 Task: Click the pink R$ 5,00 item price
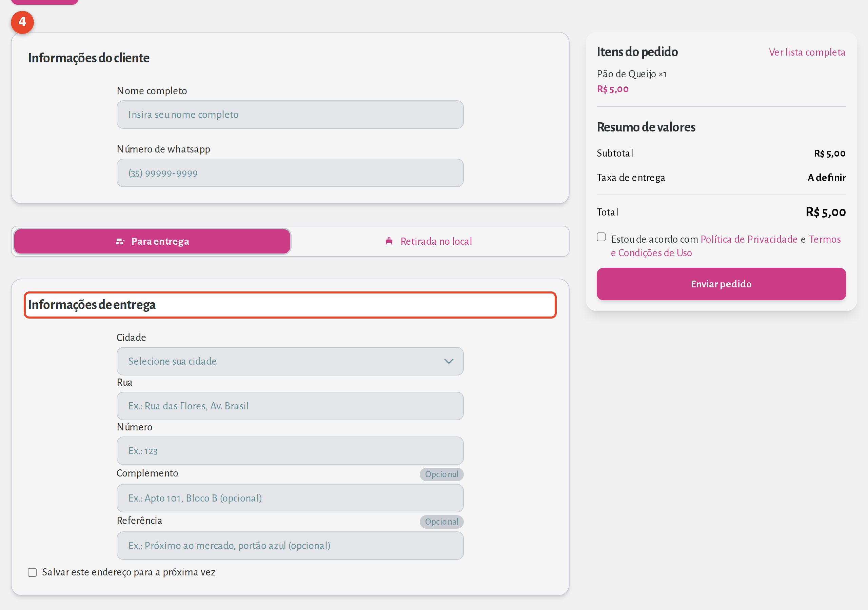pyautogui.click(x=612, y=89)
